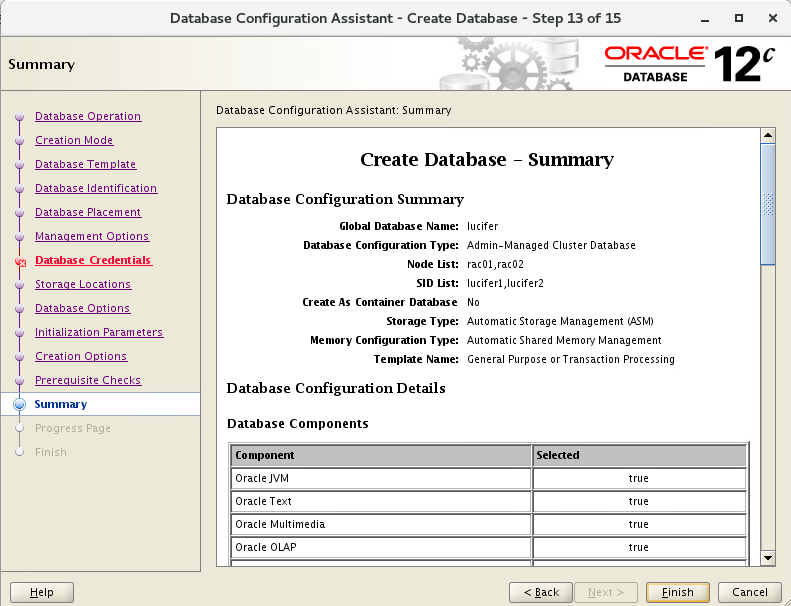Open the Creation Mode step
Viewport: 791px width, 606px height.
[x=74, y=140]
